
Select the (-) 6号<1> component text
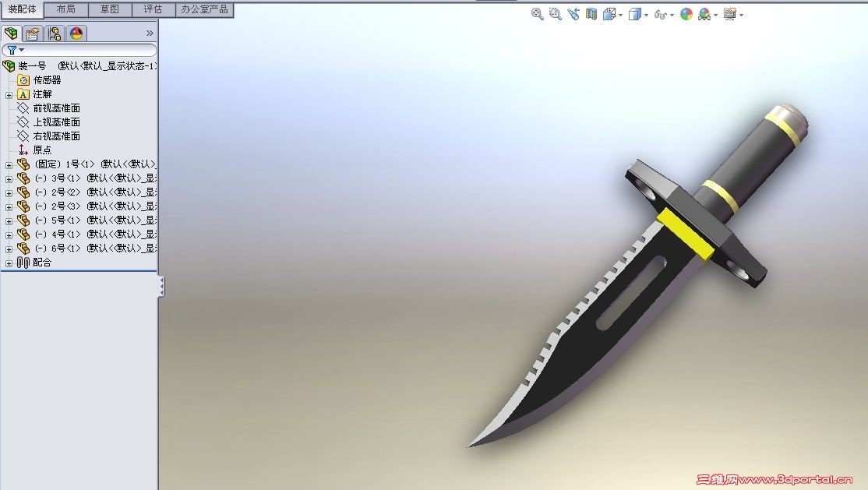point(58,249)
